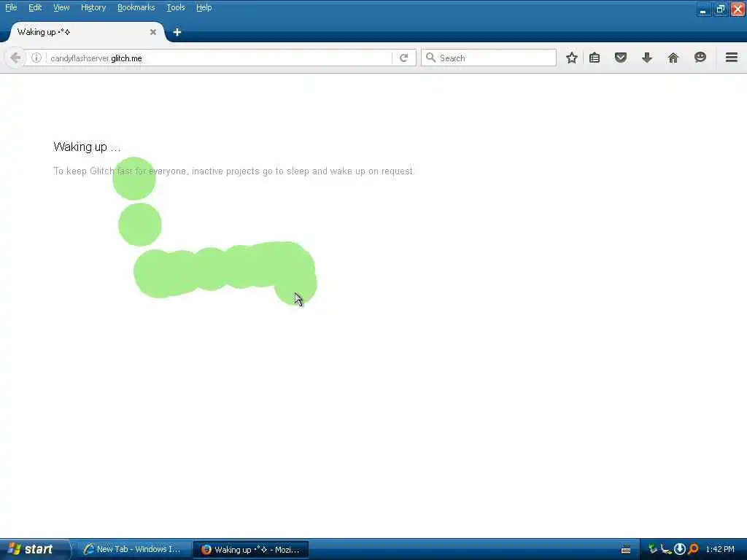The height and width of the screenshot is (560, 747).
Task: Click the orange magnifier tray icon
Action: tap(693, 549)
